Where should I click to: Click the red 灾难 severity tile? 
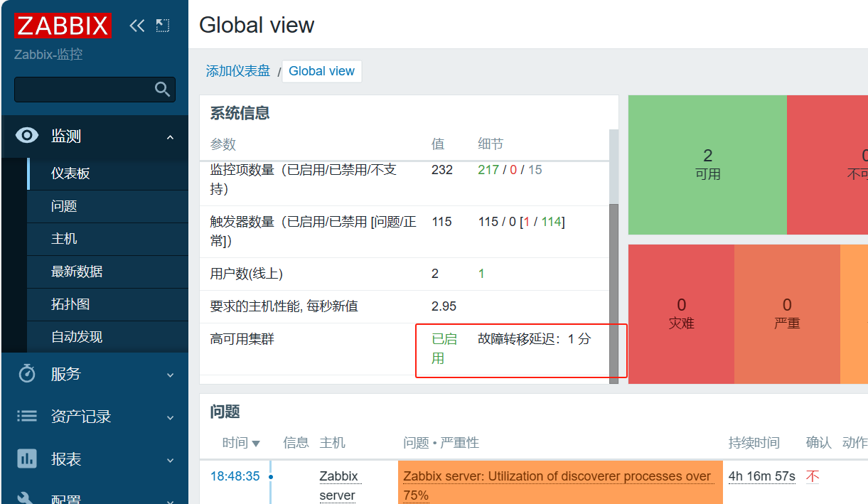[x=681, y=313]
